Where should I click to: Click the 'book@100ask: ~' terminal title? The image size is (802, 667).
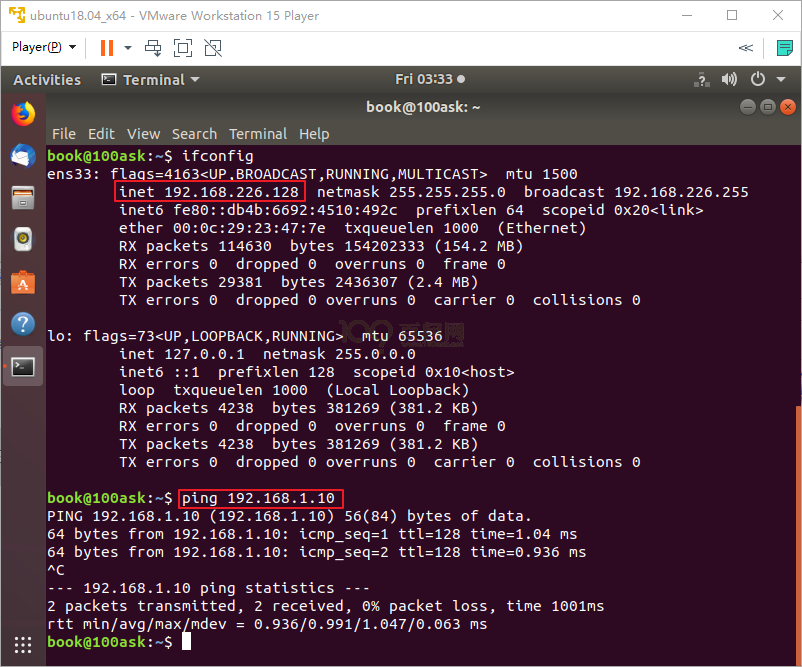[423, 107]
